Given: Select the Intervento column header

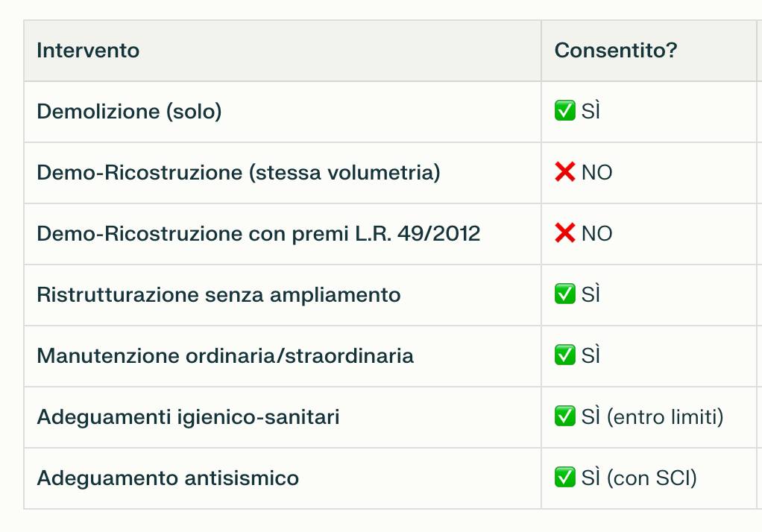Looking at the screenshot, I should [x=88, y=51].
